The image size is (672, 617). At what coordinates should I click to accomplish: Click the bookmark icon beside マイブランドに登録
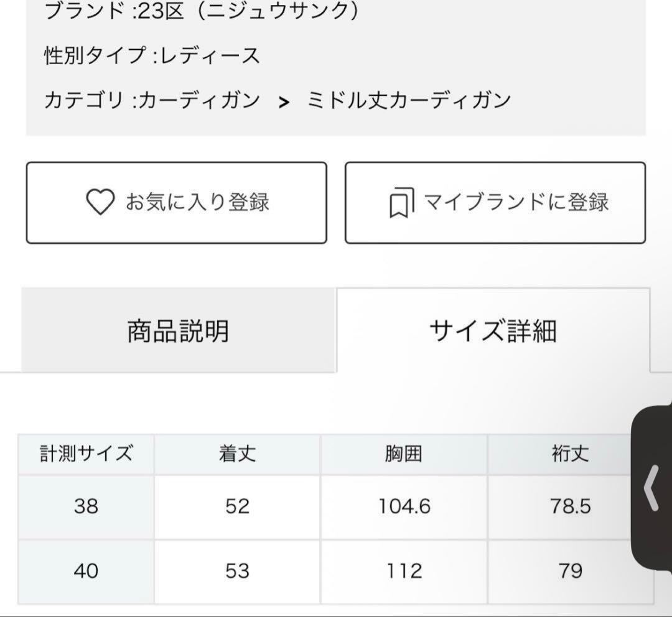tap(402, 201)
